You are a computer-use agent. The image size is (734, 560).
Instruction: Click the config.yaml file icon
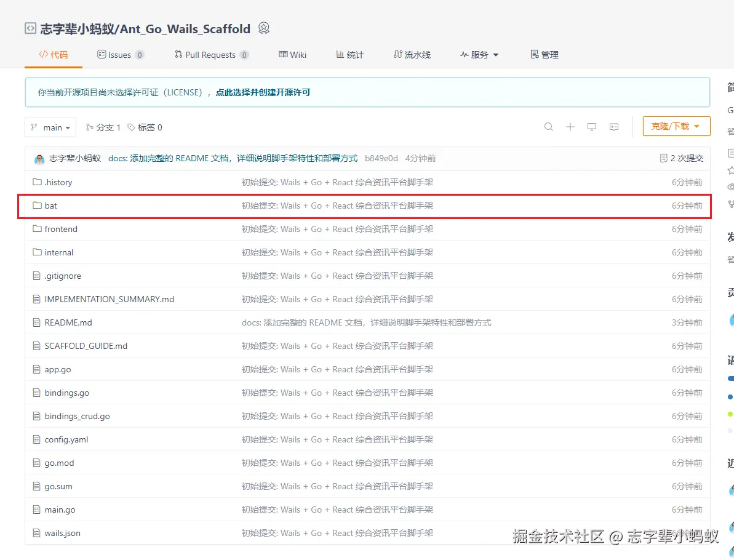coord(36,439)
